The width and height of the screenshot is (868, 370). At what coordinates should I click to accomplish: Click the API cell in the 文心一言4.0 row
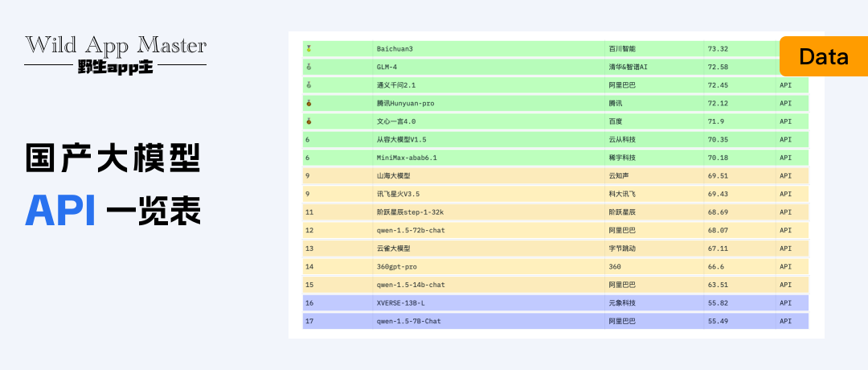[x=785, y=121]
